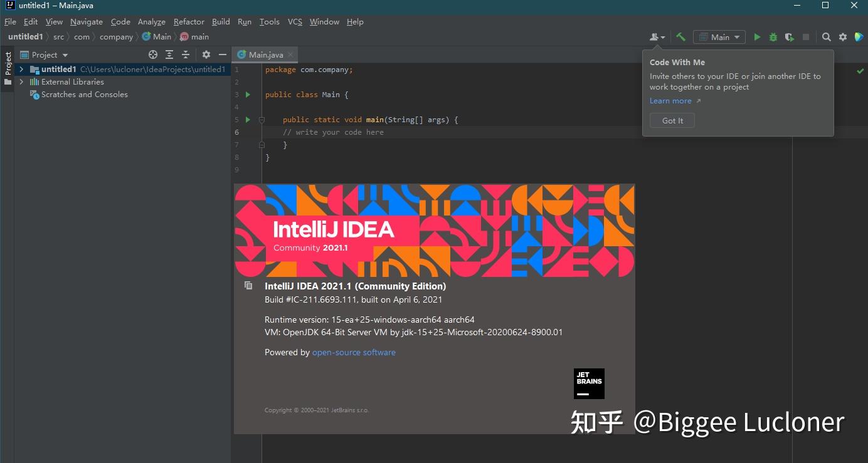The image size is (868, 463).
Task: Expand All nodes in the Project panel
Action: [x=170, y=55]
